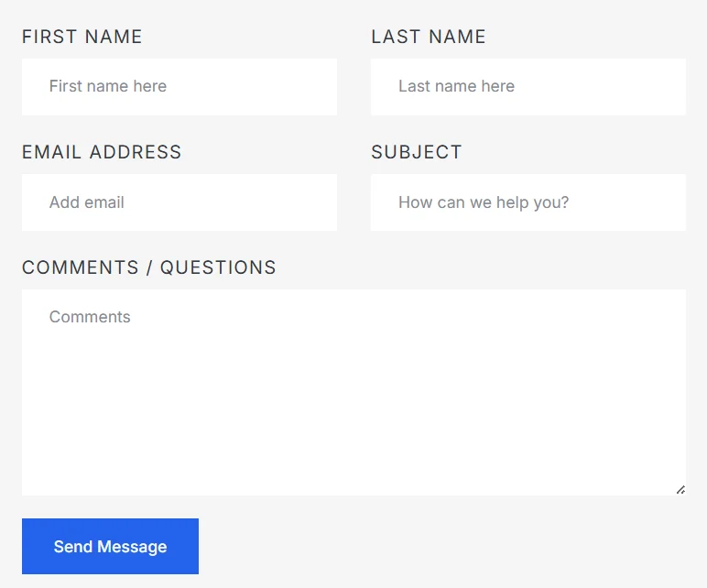This screenshot has width=707, height=588.
Task: Click inside the Comments text area
Action: pos(353,393)
